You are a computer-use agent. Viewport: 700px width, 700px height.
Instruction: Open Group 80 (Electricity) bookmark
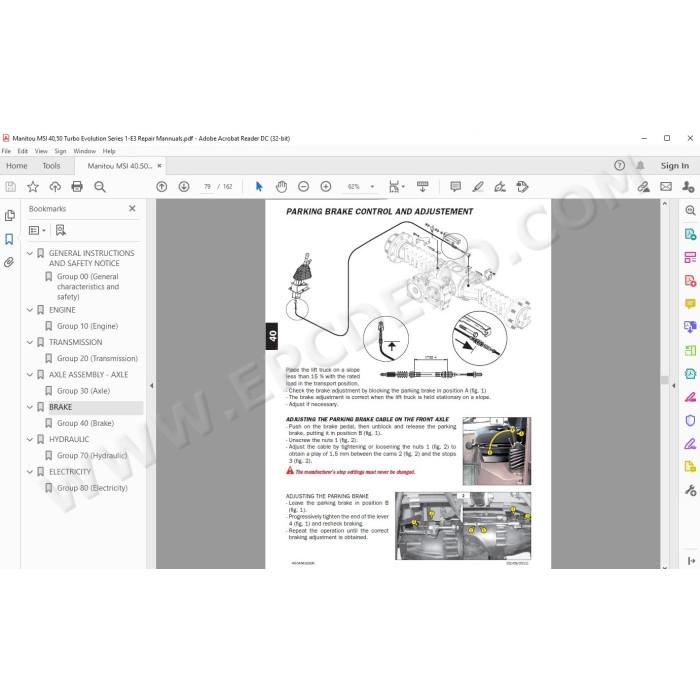92,488
